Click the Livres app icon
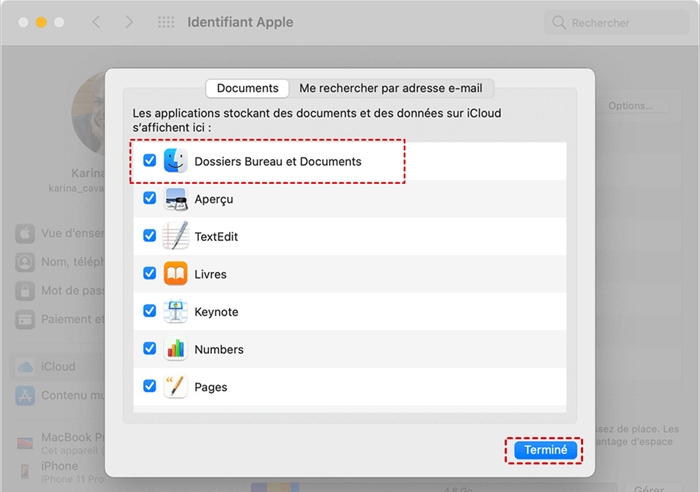700x492 pixels. click(x=176, y=274)
